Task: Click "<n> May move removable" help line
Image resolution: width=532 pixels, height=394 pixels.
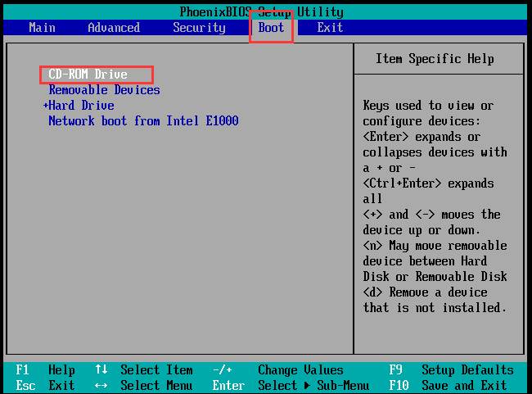Action: [x=435, y=246]
